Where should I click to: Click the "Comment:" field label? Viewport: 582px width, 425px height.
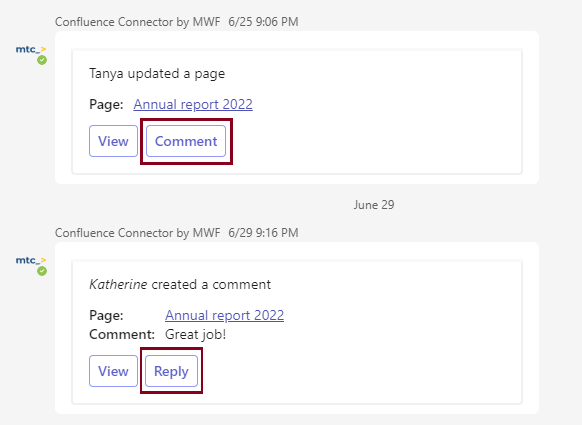coord(122,334)
